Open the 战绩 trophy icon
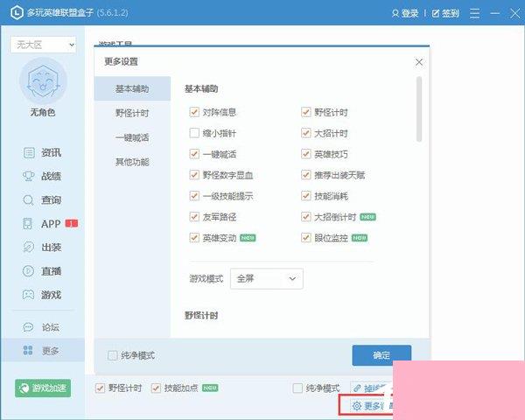 point(29,176)
